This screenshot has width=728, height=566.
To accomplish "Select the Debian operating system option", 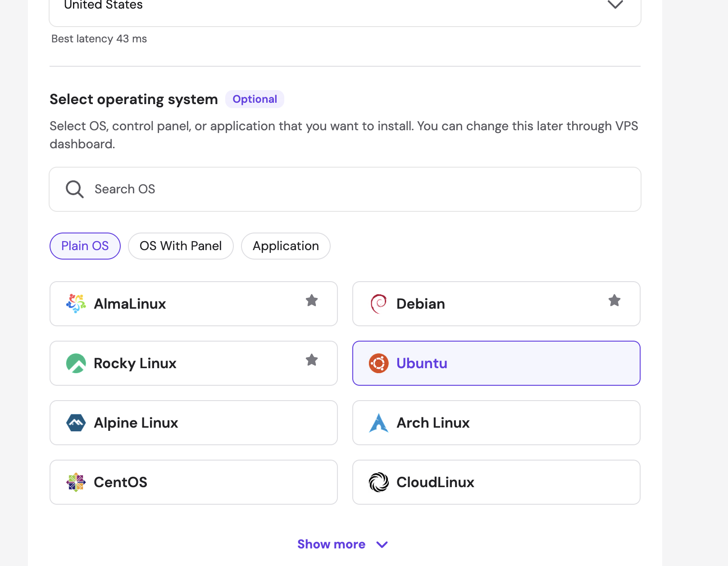I will [496, 304].
